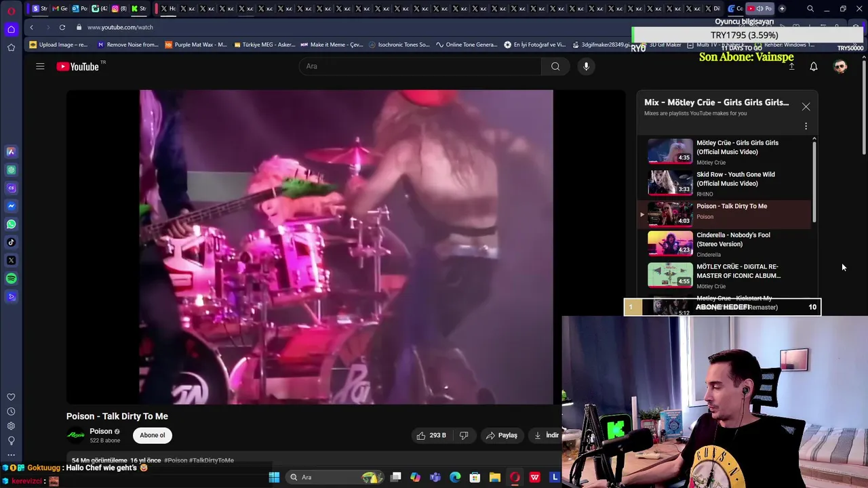
Task: Open the Poison channel avatar
Action: (76, 435)
